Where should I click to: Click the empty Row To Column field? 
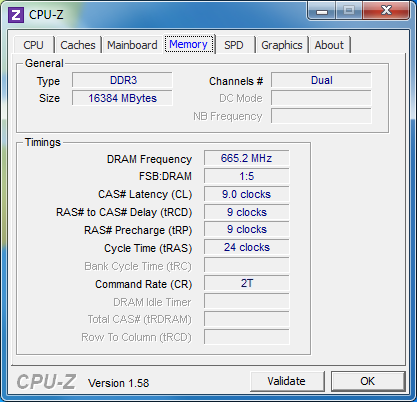247,337
